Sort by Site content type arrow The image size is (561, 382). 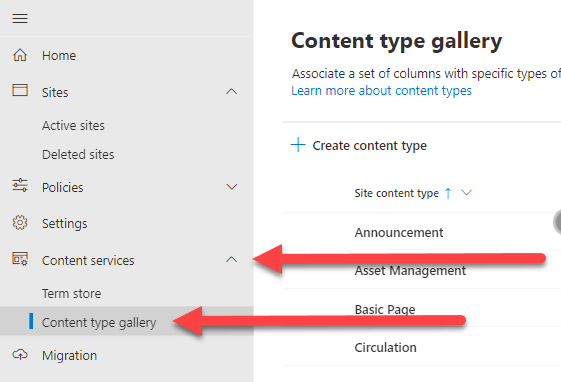point(448,193)
